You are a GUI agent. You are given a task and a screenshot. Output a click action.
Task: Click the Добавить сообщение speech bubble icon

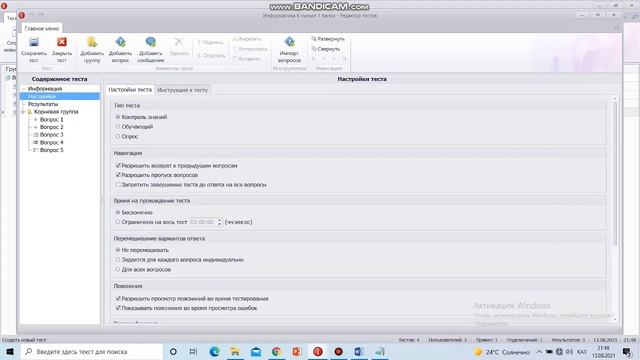tap(151, 42)
